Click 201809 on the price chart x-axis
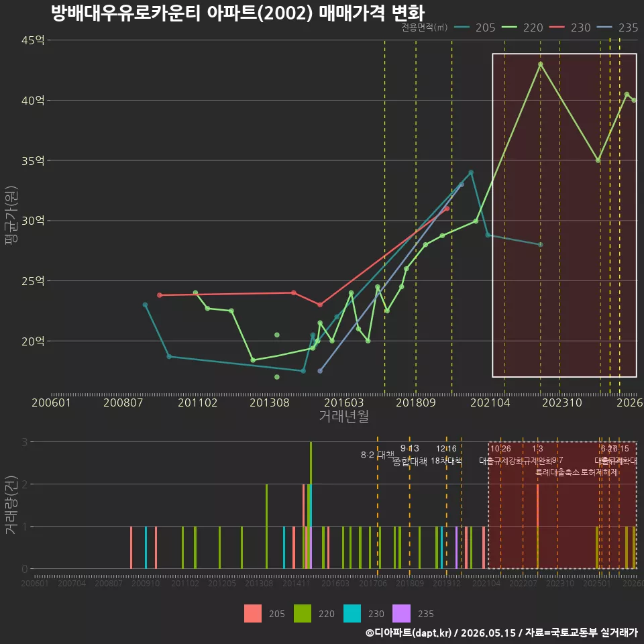Viewport: 644px width, 644px height. [416, 402]
